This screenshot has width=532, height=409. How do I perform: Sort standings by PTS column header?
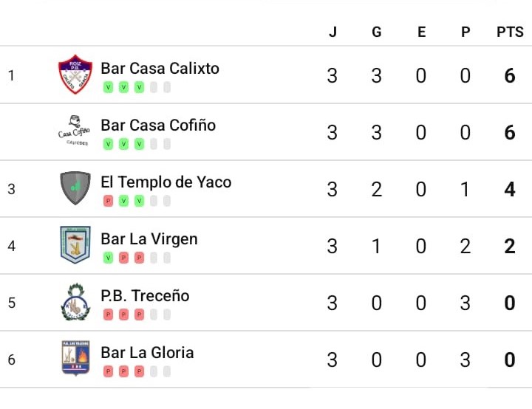point(510,32)
